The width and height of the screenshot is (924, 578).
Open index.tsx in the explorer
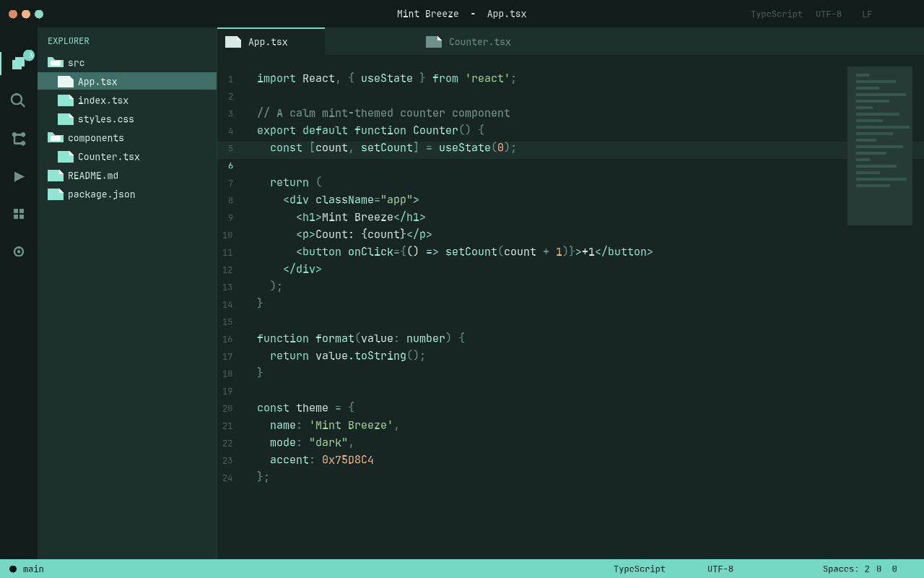coord(127,100)
